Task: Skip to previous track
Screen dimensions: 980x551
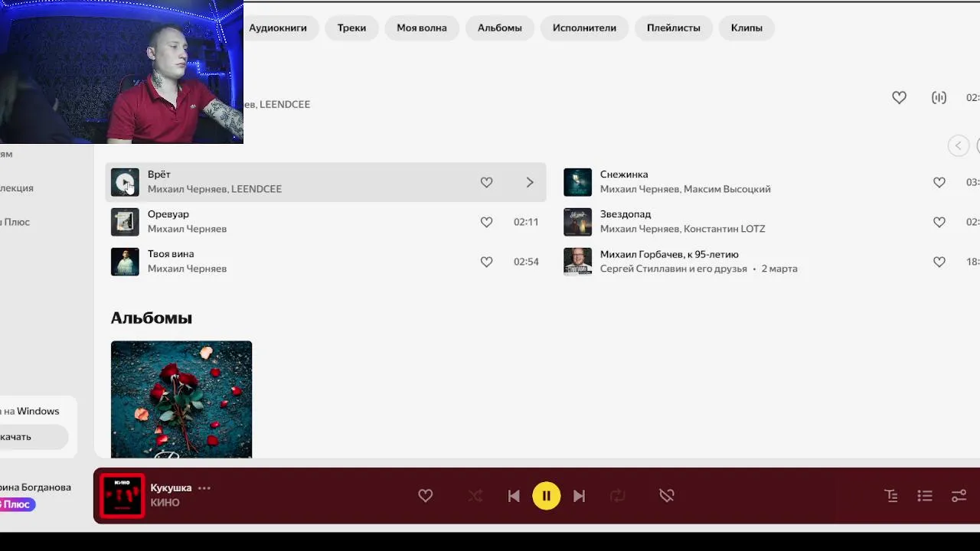Action: [x=514, y=496]
